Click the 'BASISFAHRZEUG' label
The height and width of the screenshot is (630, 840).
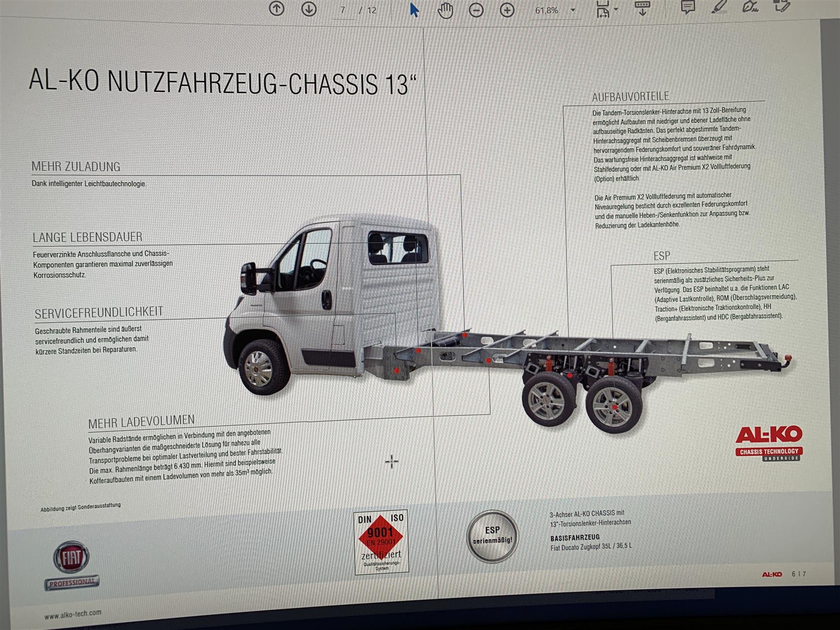coord(575,537)
